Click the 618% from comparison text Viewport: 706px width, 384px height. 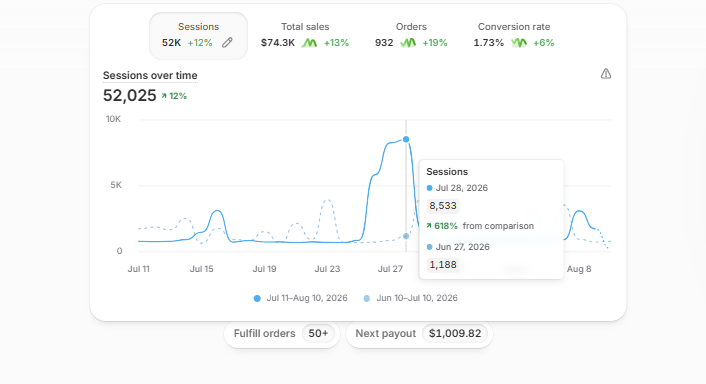click(480, 226)
